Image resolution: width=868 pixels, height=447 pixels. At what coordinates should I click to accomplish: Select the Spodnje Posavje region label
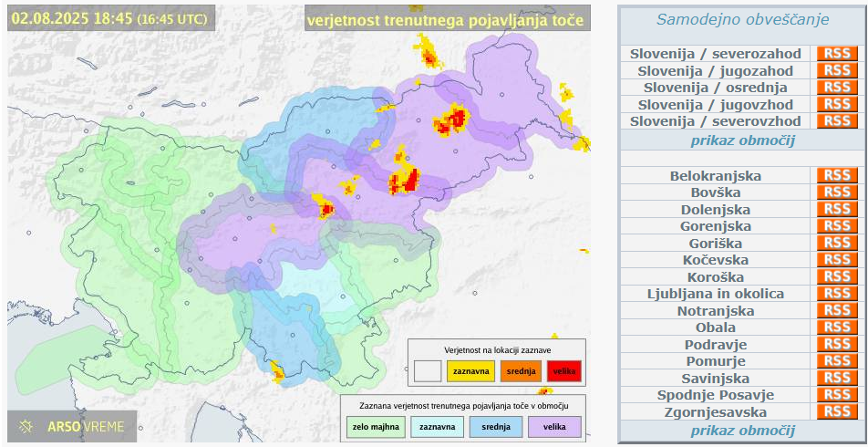pyautogui.click(x=716, y=395)
